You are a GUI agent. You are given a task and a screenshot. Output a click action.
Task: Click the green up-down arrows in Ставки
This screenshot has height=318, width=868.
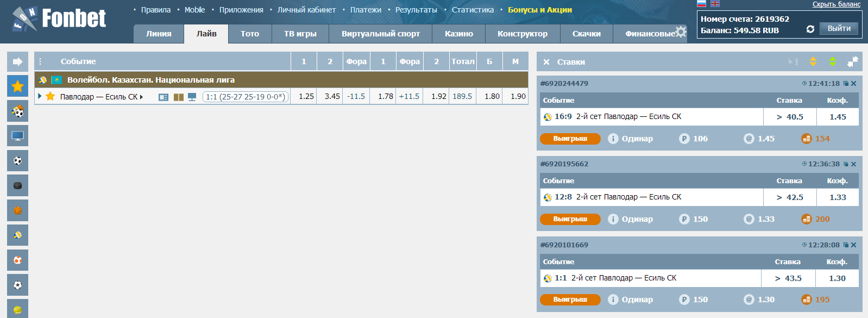(x=833, y=61)
